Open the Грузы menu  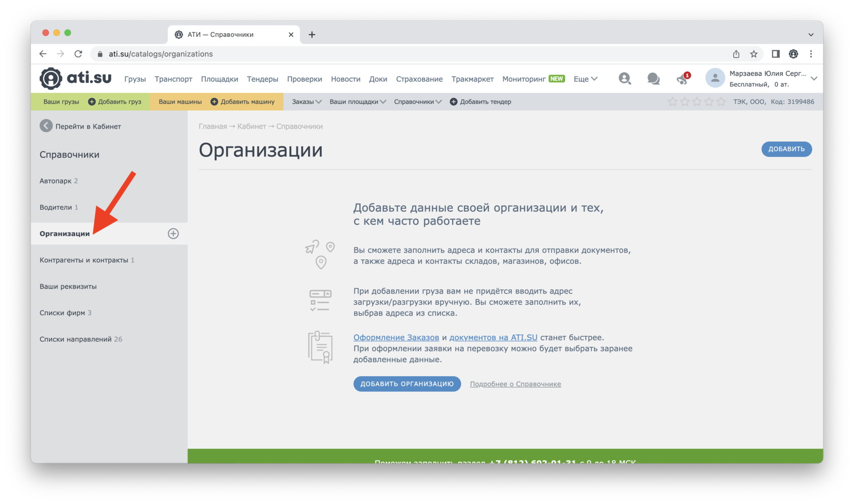(135, 79)
